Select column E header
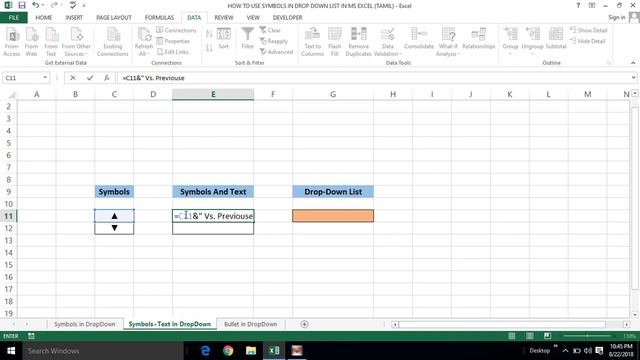This screenshot has width=640, height=360. click(x=213, y=94)
